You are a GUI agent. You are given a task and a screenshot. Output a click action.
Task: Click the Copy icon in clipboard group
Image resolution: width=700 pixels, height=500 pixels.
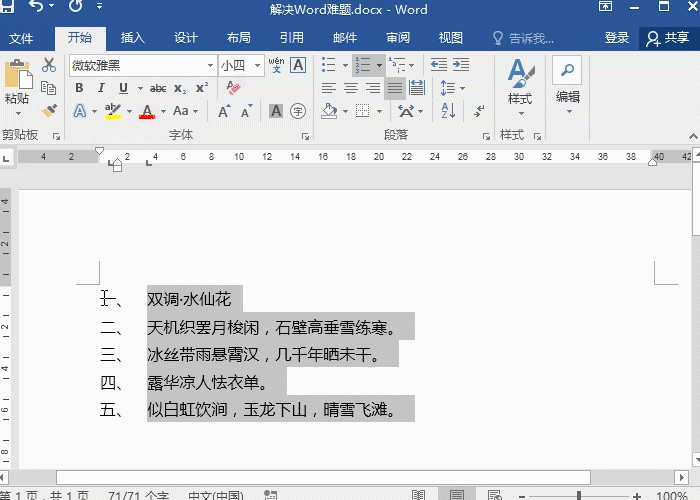pyautogui.click(x=48, y=88)
